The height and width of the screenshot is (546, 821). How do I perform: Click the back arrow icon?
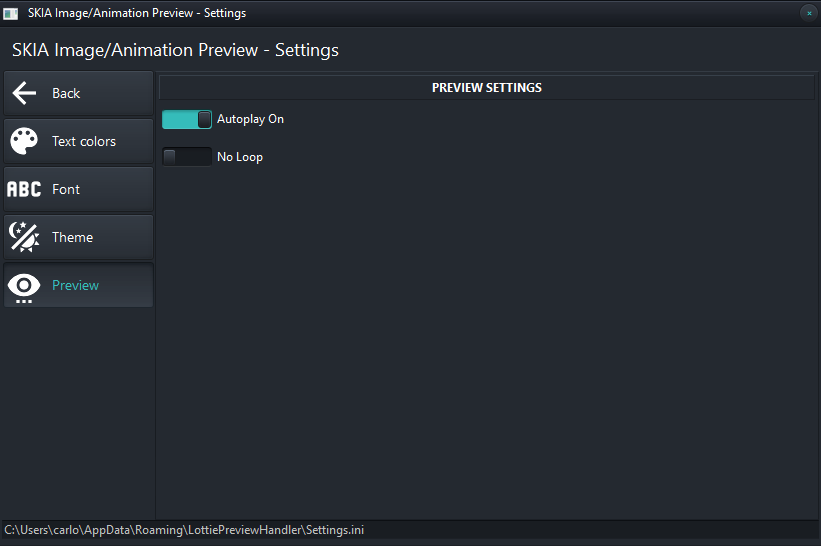pos(24,93)
